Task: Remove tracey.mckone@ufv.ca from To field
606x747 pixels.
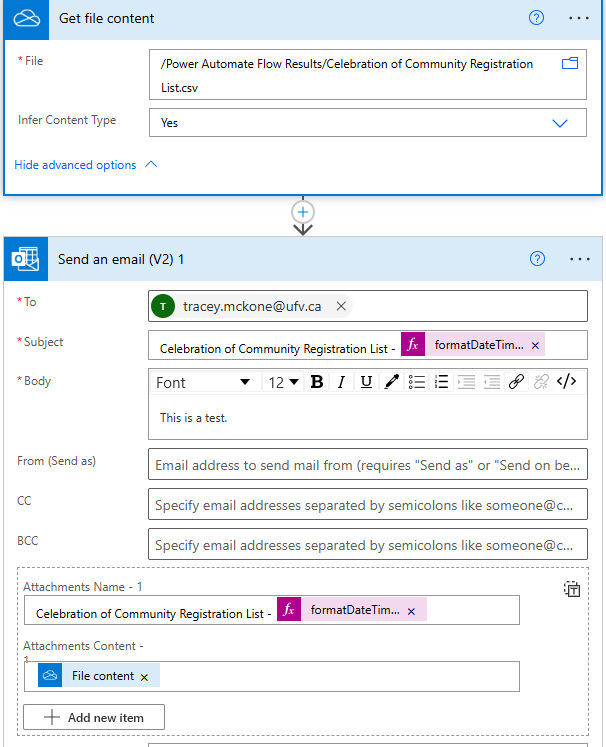Action: click(x=341, y=306)
